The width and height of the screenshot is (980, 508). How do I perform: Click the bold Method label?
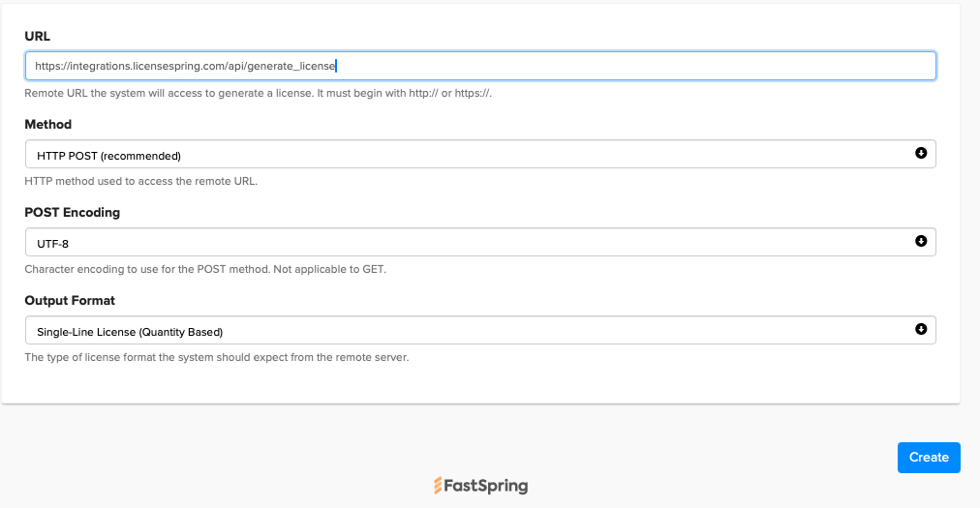pos(47,124)
